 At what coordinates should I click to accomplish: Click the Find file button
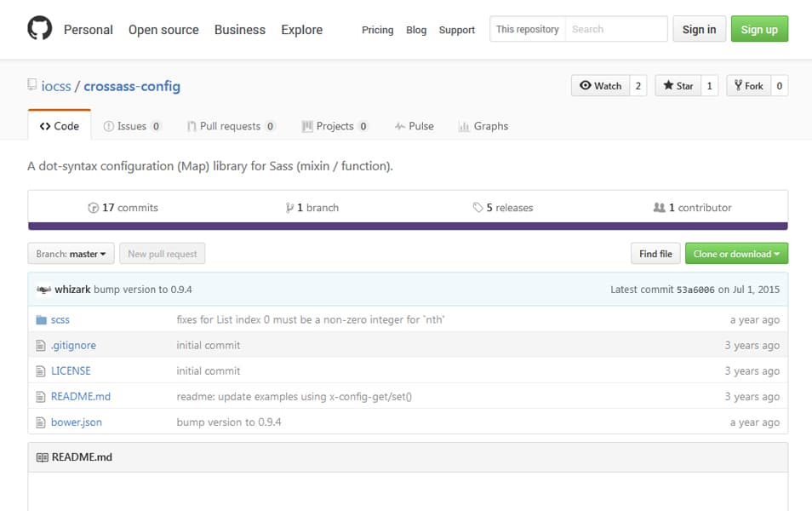click(655, 254)
